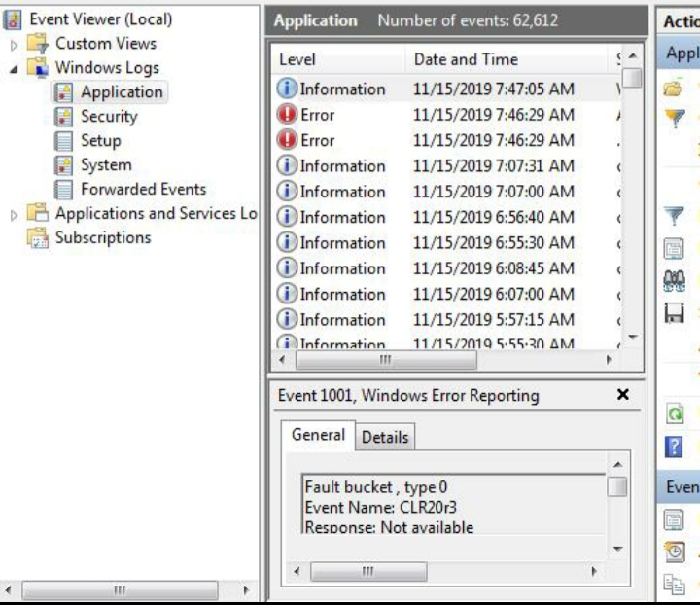
Task: Select the Application log icon
Action: (63, 92)
